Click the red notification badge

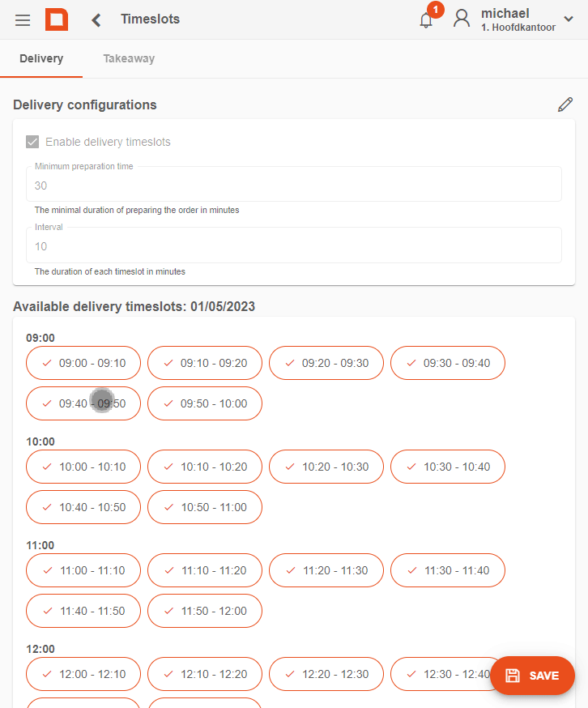(x=436, y=10)
